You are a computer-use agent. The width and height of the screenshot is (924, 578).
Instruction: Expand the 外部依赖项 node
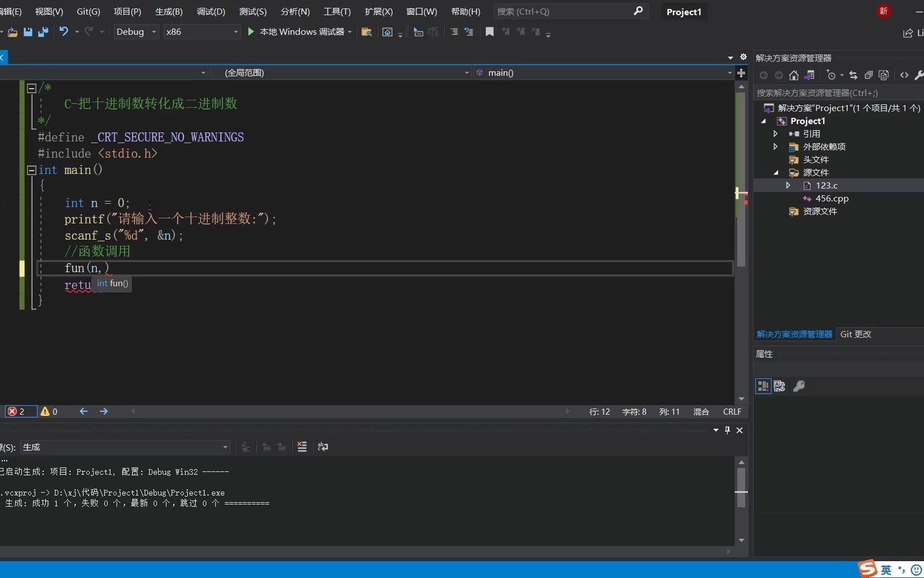775,146
